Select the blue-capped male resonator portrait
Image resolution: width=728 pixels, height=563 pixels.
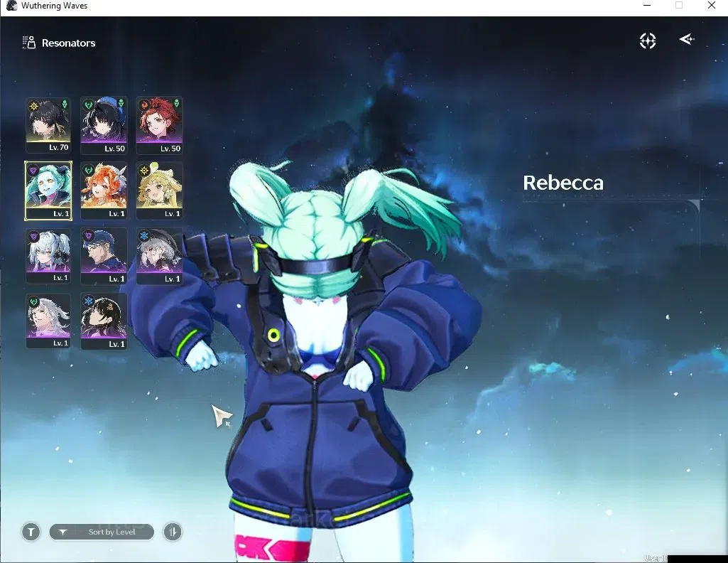tap(104, 255)
